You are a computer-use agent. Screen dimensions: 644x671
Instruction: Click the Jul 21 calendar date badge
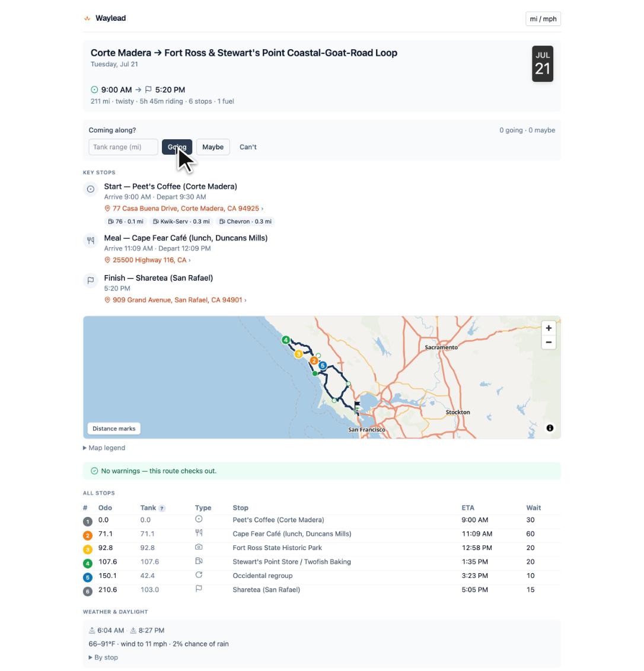(543, 64)
